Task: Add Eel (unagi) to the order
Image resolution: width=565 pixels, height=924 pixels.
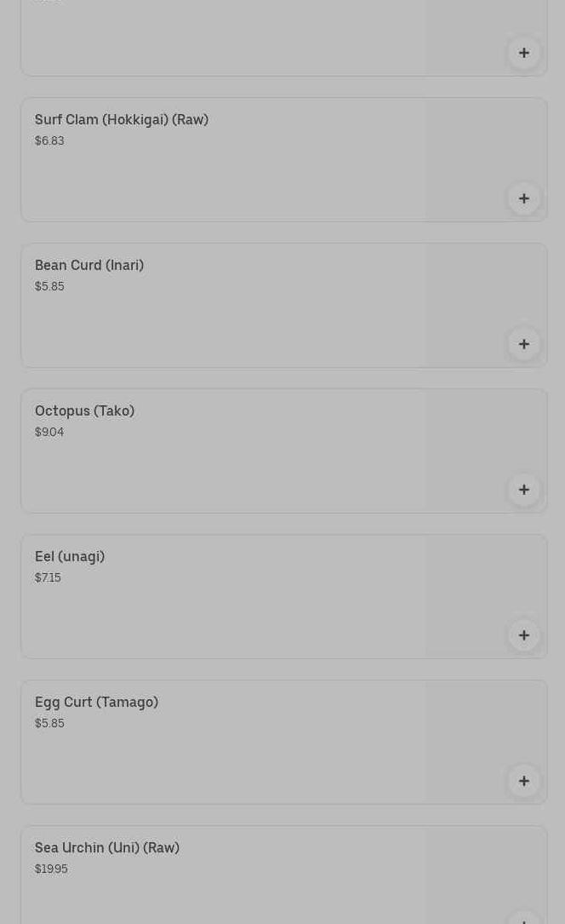Action: 524,635
